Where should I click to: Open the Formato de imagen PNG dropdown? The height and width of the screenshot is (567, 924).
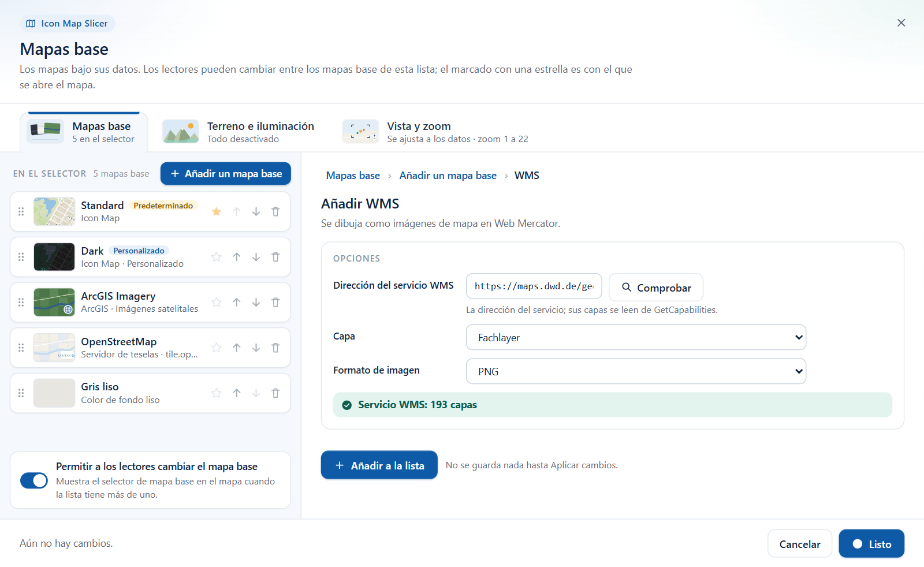[636, 371]
